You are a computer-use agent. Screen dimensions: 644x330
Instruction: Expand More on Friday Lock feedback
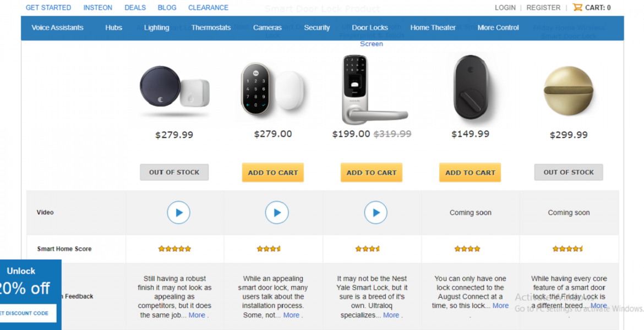point(598,305)
